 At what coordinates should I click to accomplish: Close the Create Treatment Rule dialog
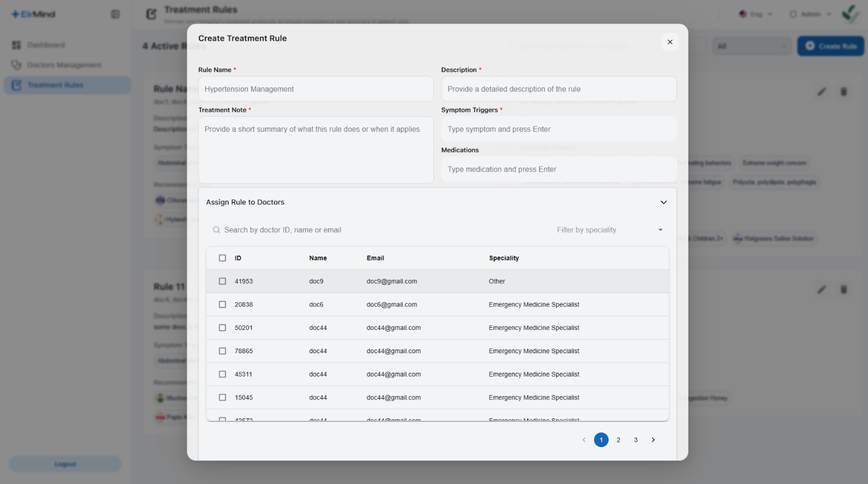670,42
